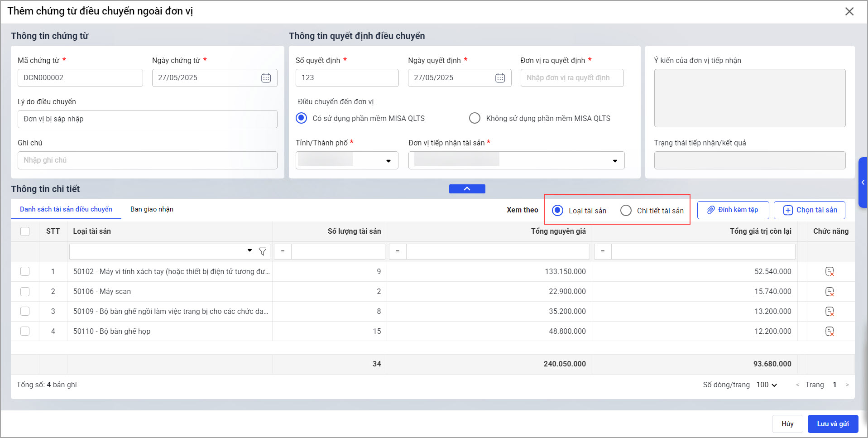Image resolution: width=868 pixels, height=438 pixels.
Task: Open the Tỉnh/Thành phố dropdown
Action: click(388, 161)
